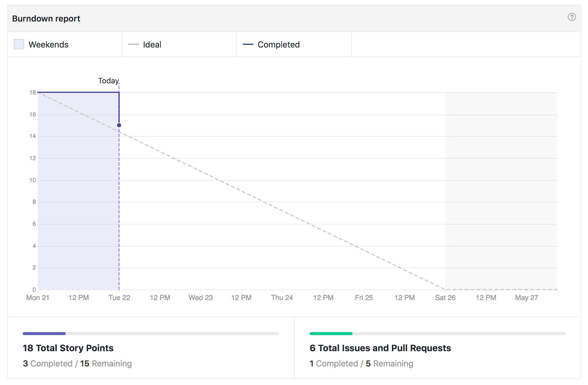Click the Today label on chart
Image resolution: width=588 pixels, height=385 pixels.
click(x=109, y=81)
